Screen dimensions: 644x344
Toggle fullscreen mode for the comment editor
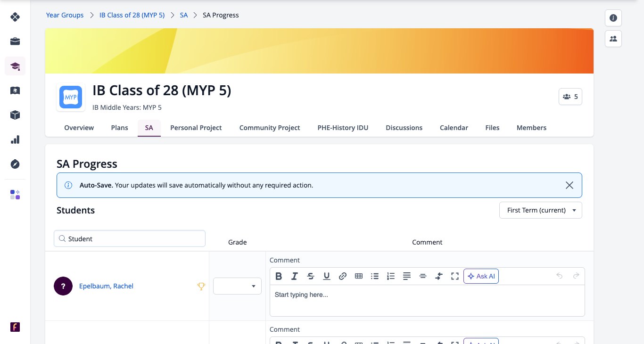click(455, 276)
